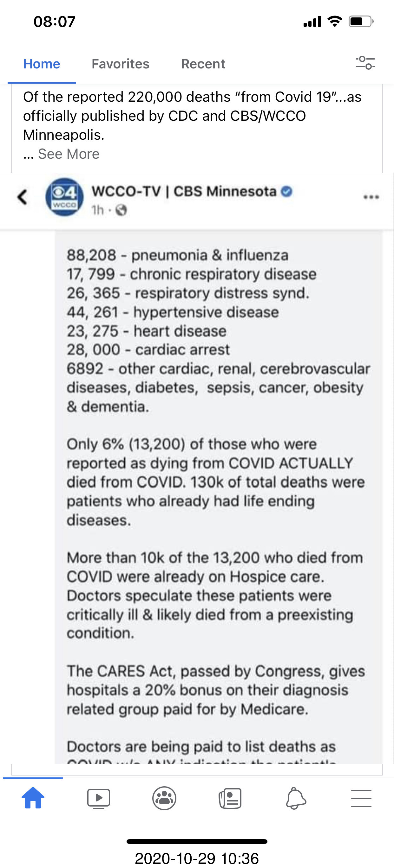
Task: Switch to the Favorites tab
Action: click(x=121, y=64)
